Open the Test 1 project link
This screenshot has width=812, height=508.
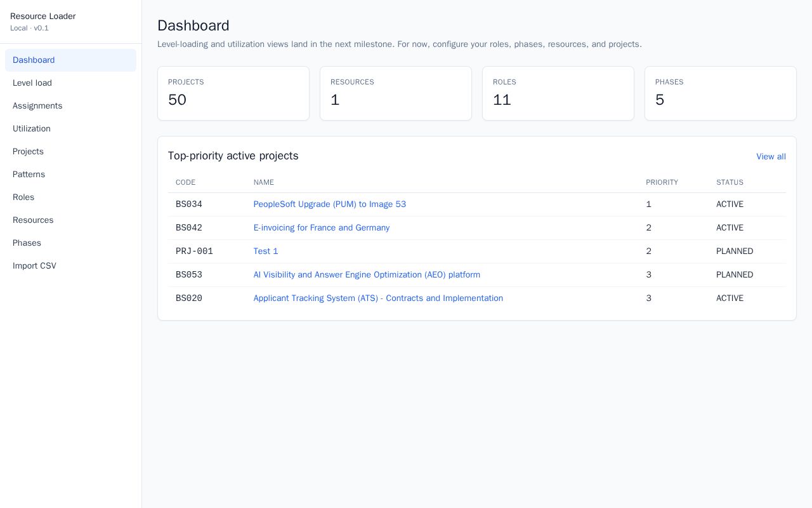click(x=266, y=251)
